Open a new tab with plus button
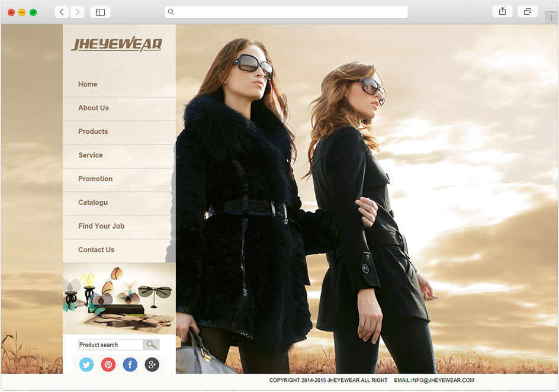The width and height of the screenshot is (559, 392). (x=552, y=18)
